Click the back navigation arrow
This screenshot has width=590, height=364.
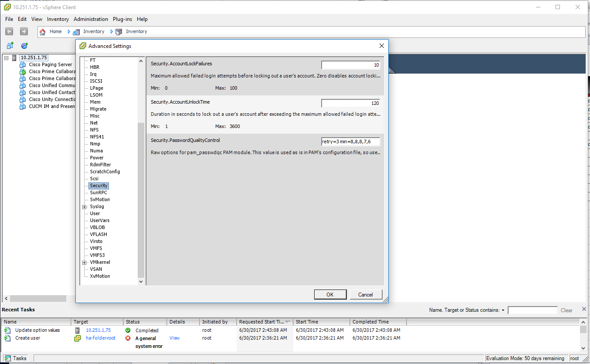(x=9, y=31)
